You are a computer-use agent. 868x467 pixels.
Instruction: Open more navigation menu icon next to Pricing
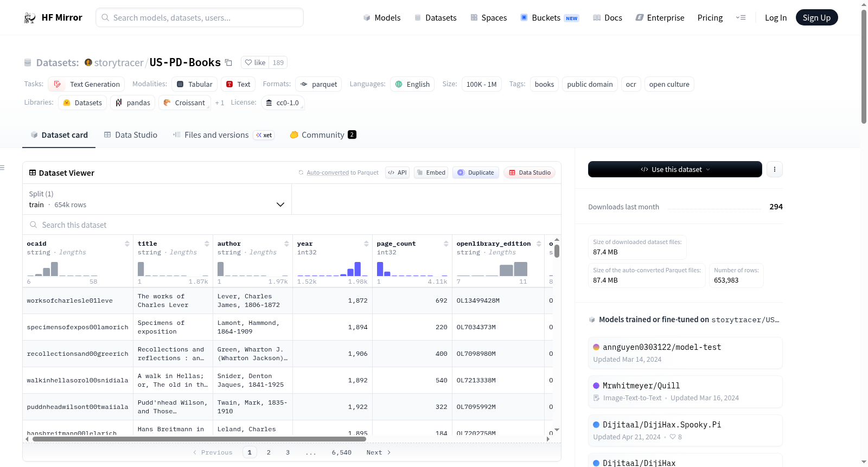point(741,18)
